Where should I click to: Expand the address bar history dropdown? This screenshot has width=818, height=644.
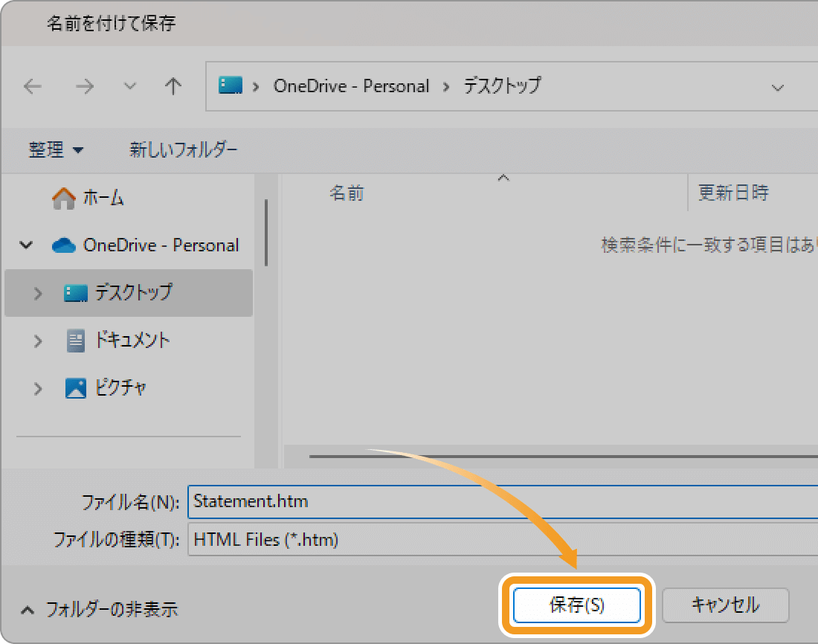[x=777, y=88]
